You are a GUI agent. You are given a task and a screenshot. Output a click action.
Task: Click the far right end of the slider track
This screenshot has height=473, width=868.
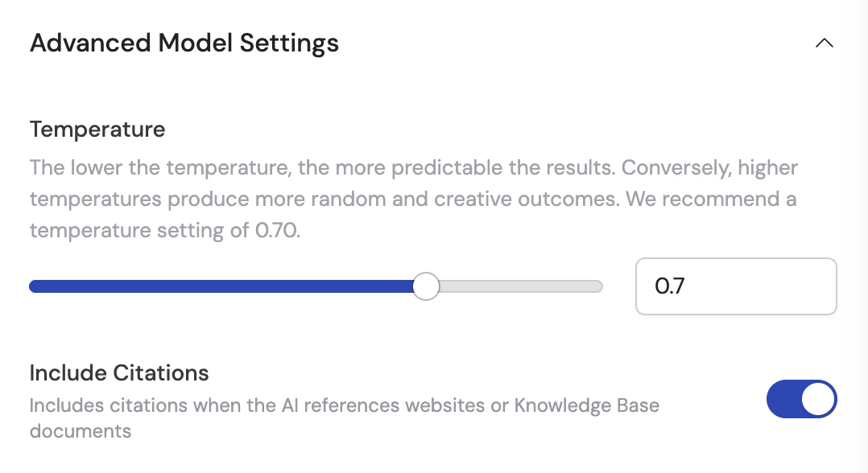pyautogui.click(x=596, y=286)
